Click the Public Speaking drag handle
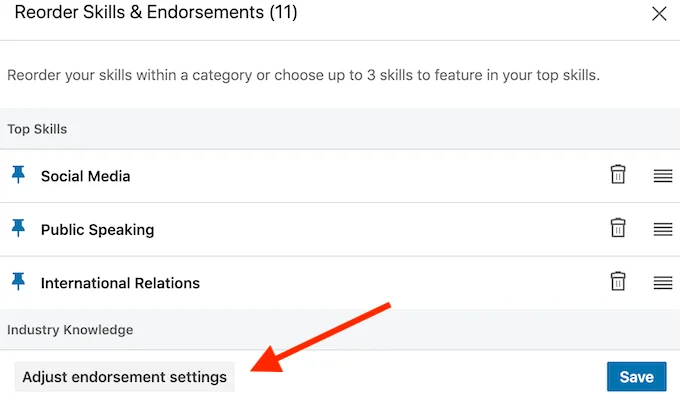 (662, 229)
